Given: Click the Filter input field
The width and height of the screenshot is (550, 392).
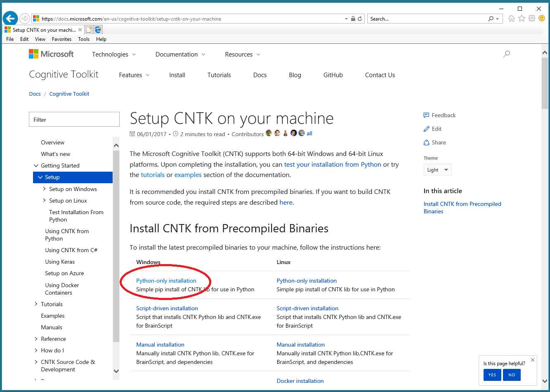Looking at the screenshot, I should coord(74,120).
